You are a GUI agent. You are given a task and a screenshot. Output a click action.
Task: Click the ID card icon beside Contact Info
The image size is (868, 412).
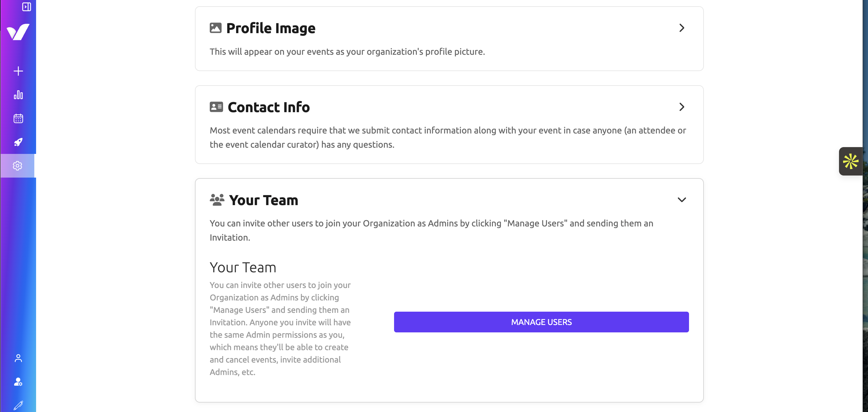click(x=216, y=107)
